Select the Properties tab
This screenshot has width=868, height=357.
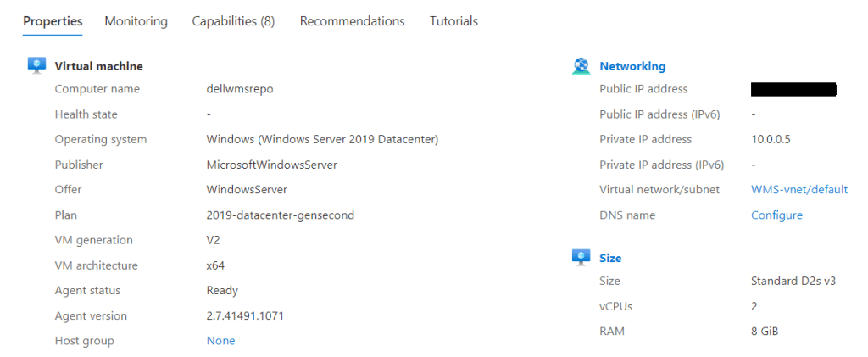(x=53, y=21)
